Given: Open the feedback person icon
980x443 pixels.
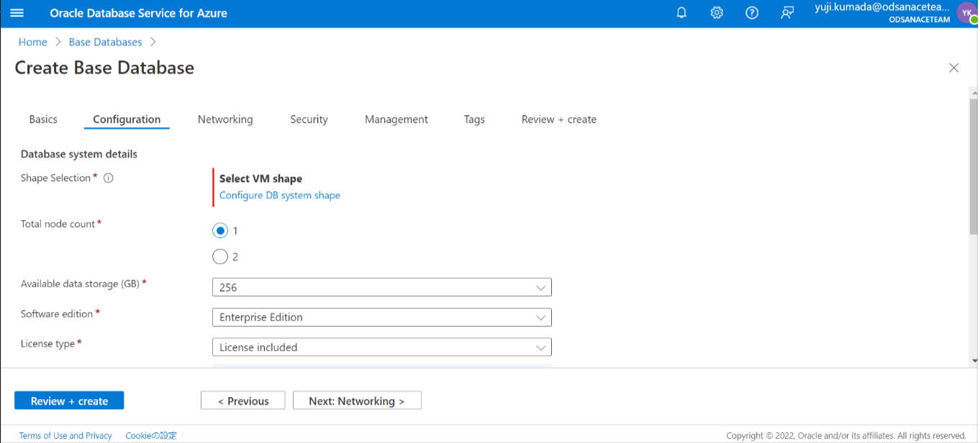Looking at the screenshot, I should pos(786,12).
